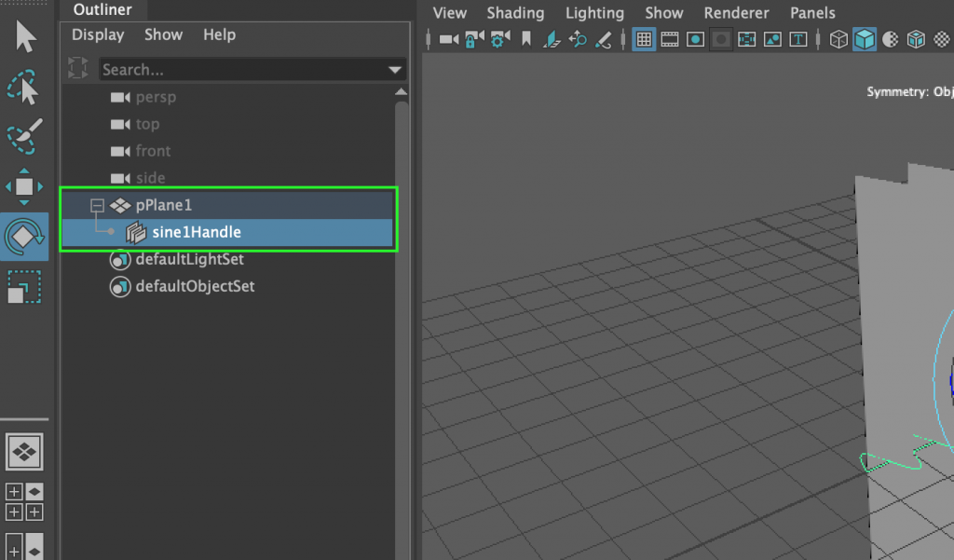This screenshot has width=954, height=560.
Task: Open the Outliner search filter dropdown
Action: pos(395,70)
